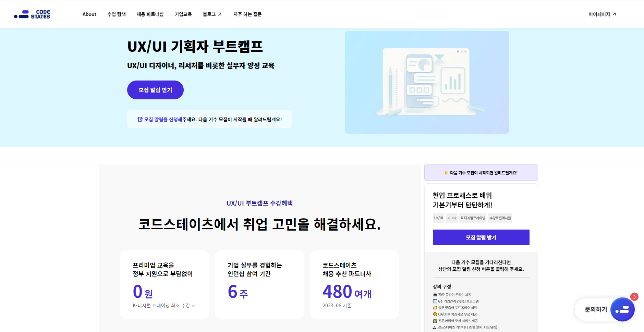Click the 강의 구성 label
Viewport: 644px width, 332px height.
442,286
